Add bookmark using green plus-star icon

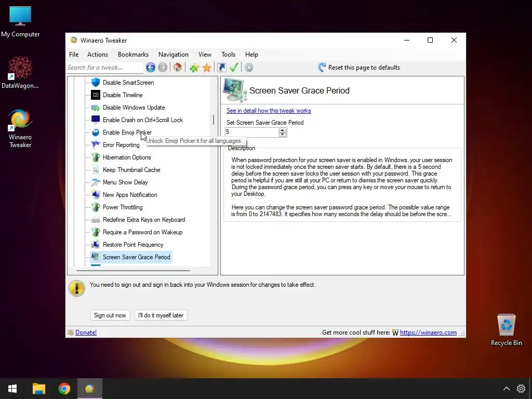pyautogui.click(x=194, y=68)
